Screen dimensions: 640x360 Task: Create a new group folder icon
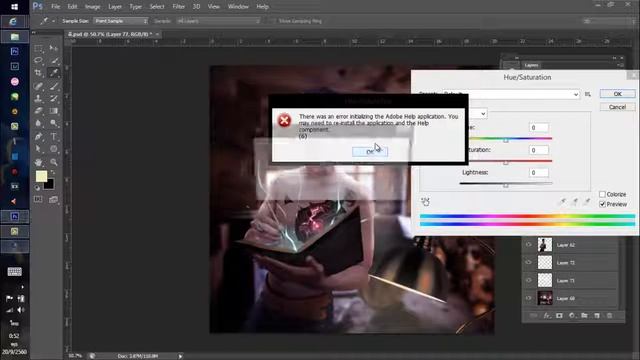click(584, 316)
